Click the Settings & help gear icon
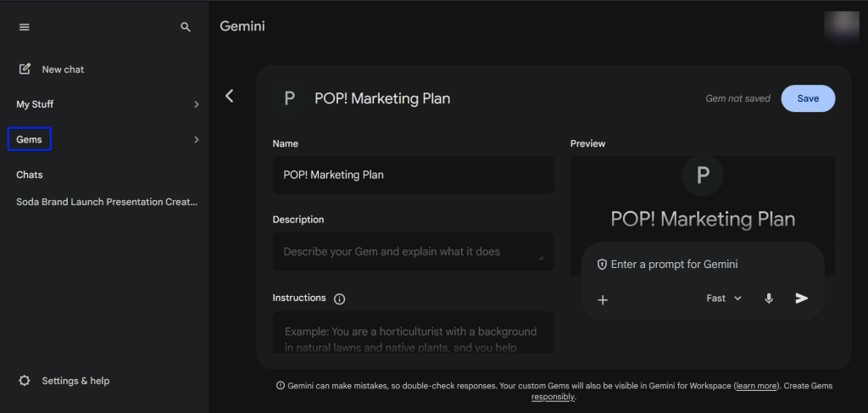The width and height of the screenshot is (868, 413). [x=25, y=381]
